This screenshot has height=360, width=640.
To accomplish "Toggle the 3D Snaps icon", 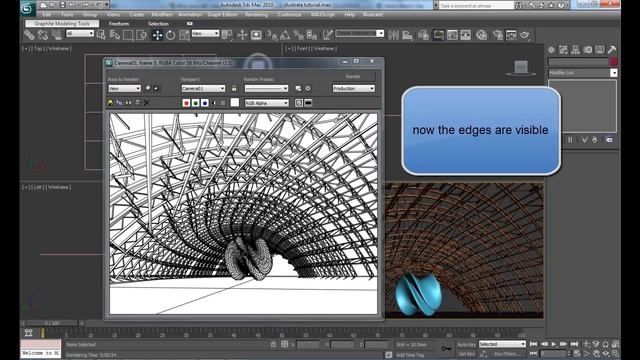I will [x=272, y=35].
